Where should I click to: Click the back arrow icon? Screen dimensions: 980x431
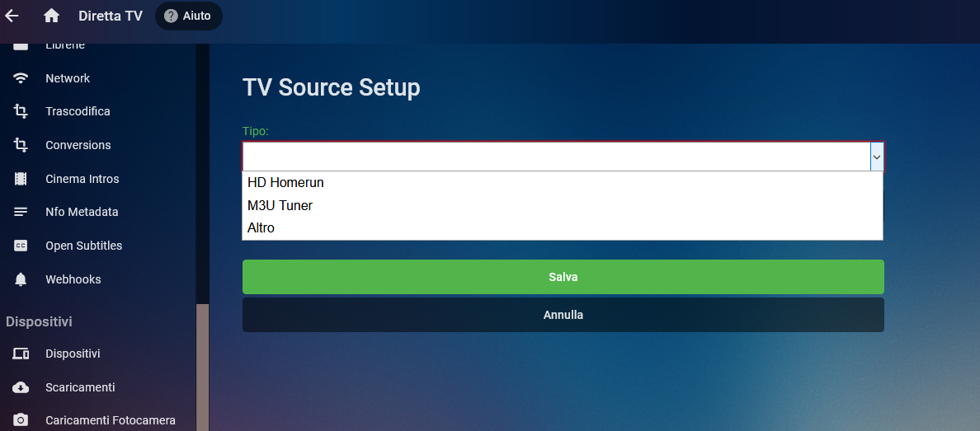12,16
